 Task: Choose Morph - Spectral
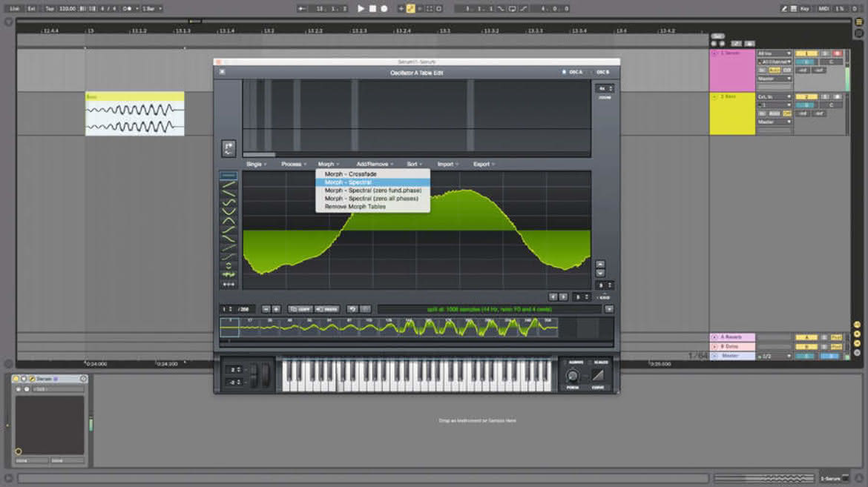pos(372,182)
